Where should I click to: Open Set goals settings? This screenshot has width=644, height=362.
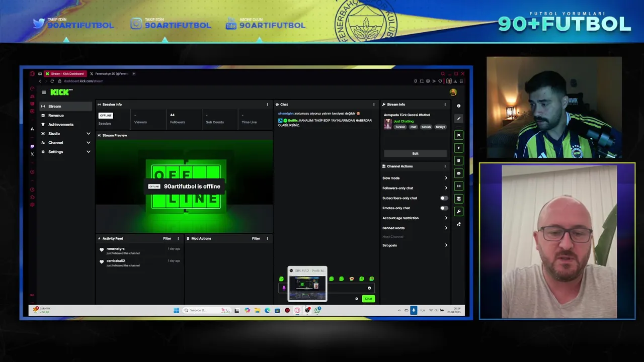coord(415,245)
